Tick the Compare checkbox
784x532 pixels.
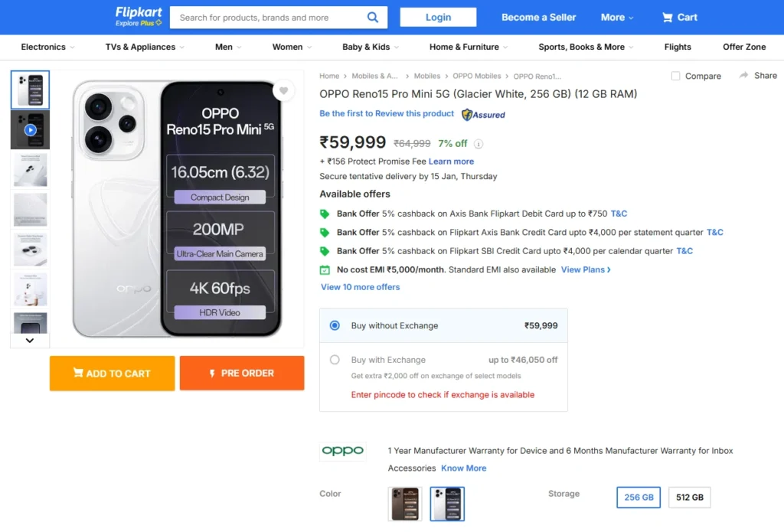point(675,76)
